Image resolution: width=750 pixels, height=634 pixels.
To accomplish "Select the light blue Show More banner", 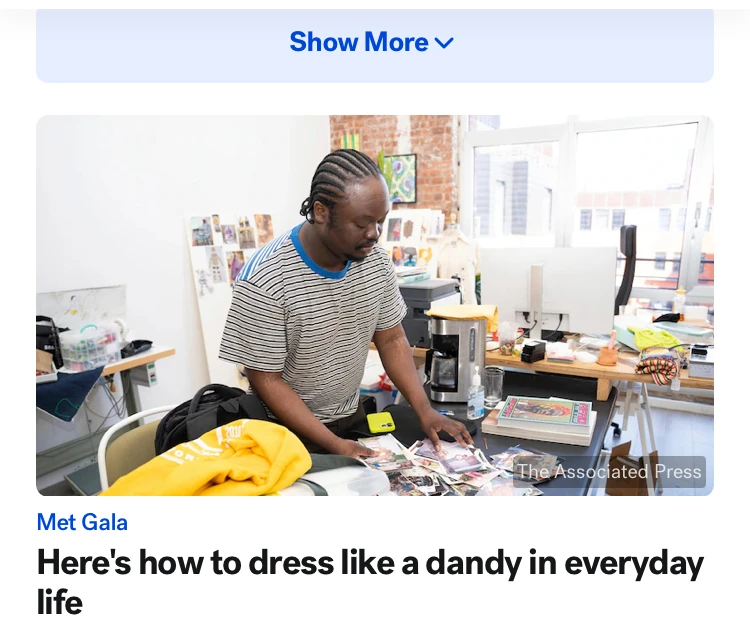I will [x=375, y=45].
